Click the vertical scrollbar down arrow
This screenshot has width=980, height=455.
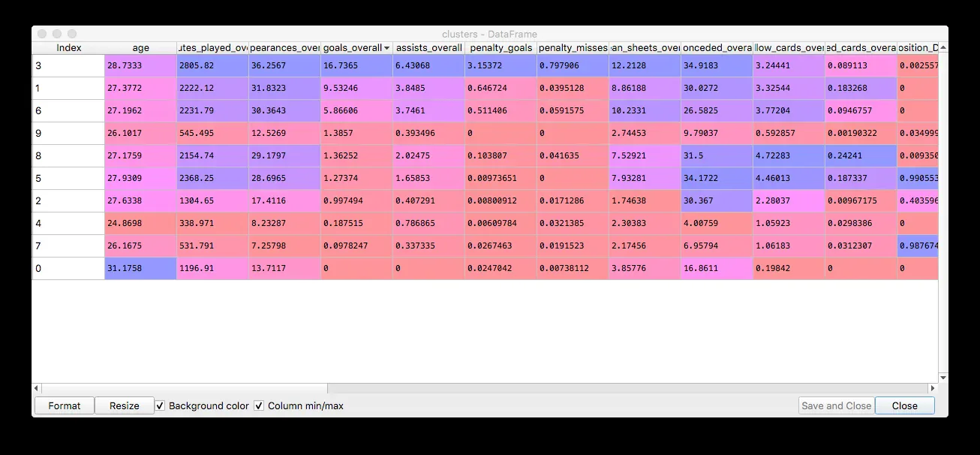(943, 378)
